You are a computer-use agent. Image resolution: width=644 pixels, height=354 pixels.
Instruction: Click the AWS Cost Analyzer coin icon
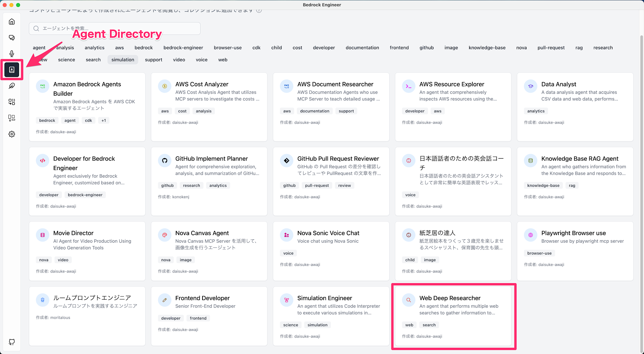click(x=165, y=86)
